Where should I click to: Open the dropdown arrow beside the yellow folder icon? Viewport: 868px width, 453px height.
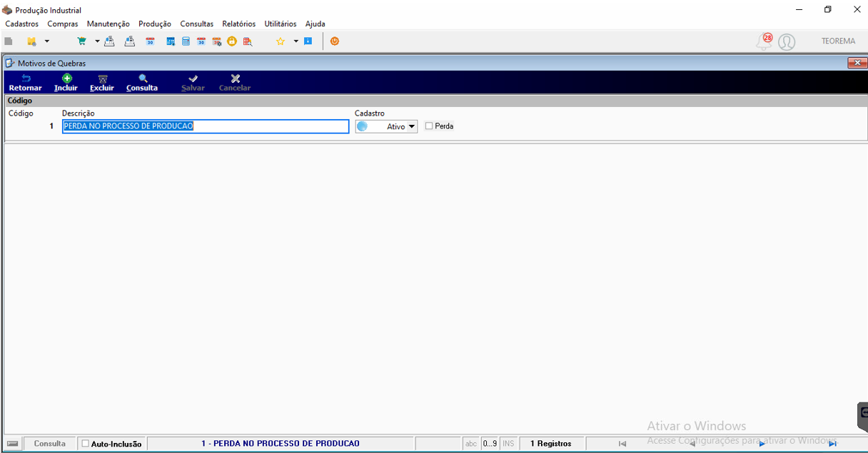[47, 41]
